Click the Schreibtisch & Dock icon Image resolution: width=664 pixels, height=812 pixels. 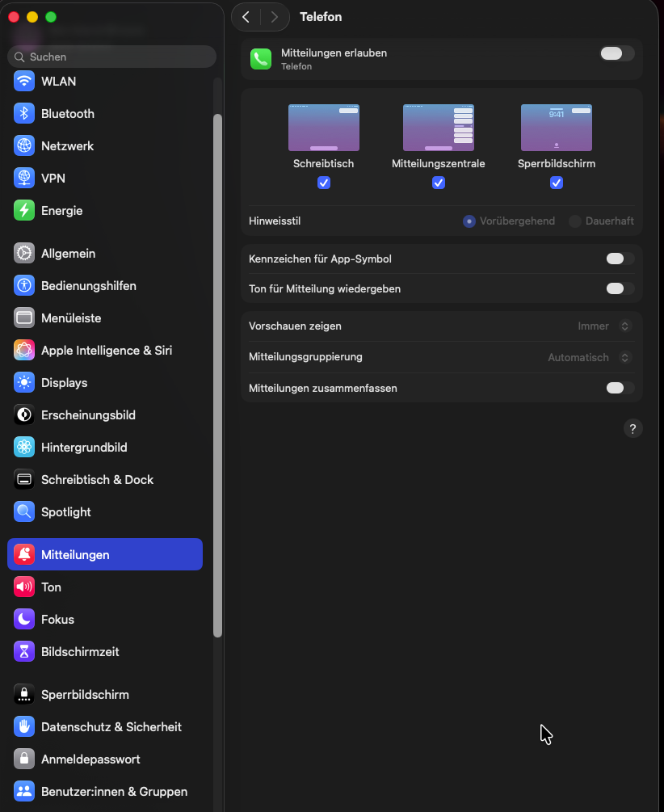tap(23, 480)
